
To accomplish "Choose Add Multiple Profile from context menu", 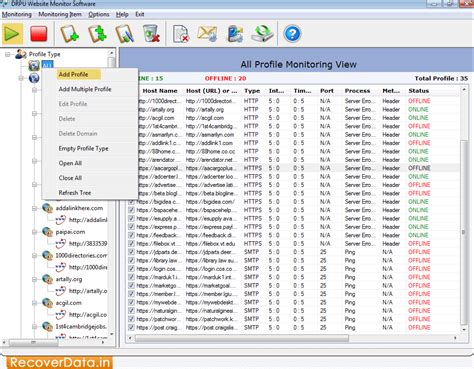I will click(x=85, y=89).
